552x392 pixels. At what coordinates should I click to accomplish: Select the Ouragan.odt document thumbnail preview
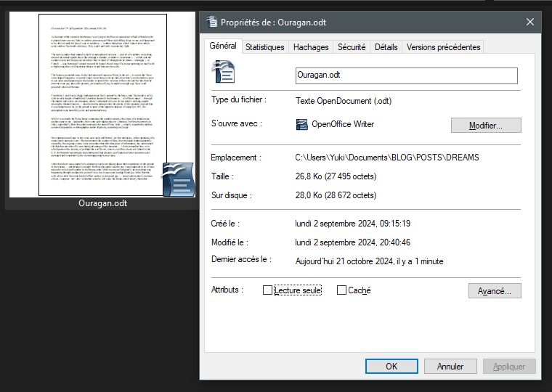(x=102, y=105)
